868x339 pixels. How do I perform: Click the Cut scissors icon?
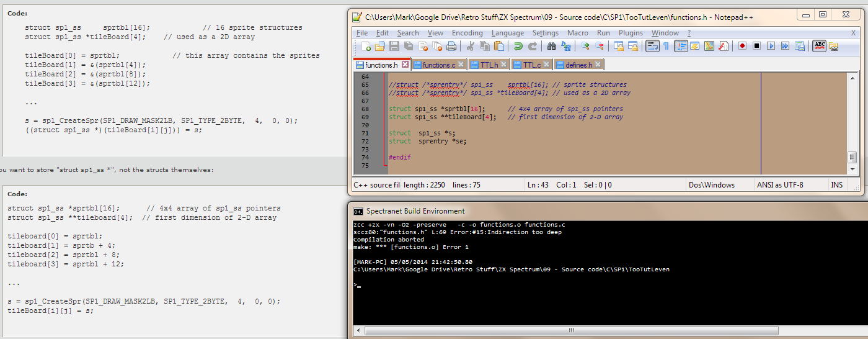471,46
